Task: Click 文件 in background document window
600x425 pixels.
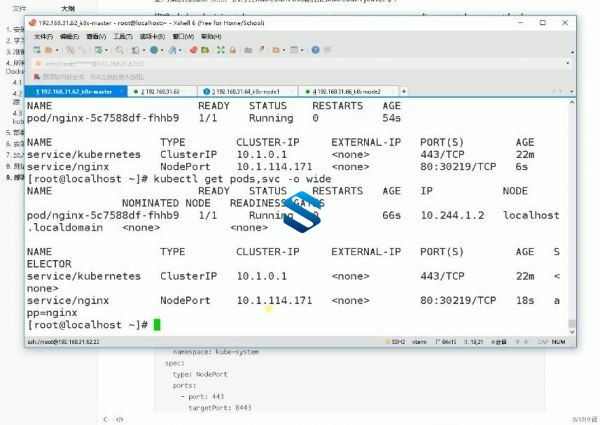Action: click(x=19, y=8)
